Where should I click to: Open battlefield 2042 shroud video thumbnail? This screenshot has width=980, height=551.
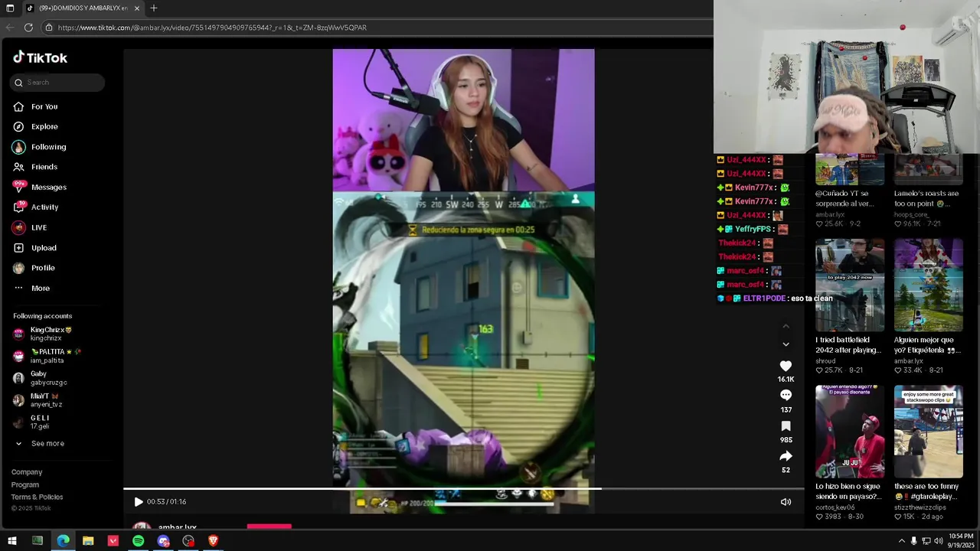849,285
